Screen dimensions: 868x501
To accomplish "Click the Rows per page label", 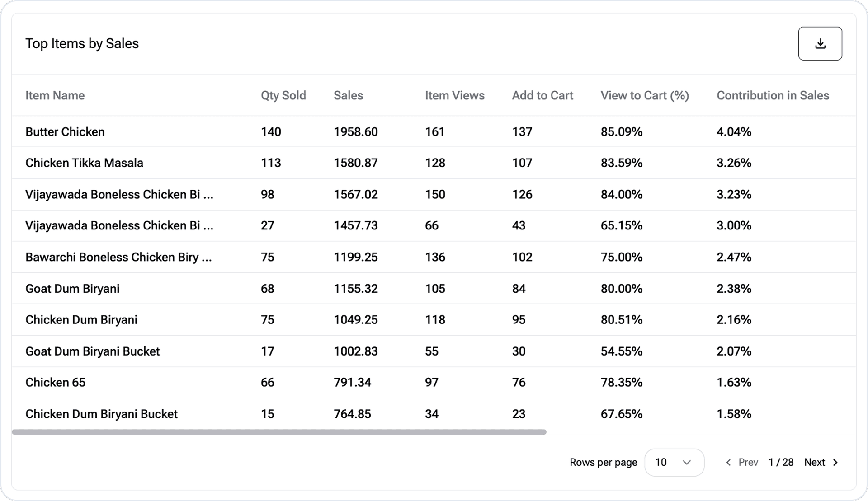I will [x=604, y=462].
